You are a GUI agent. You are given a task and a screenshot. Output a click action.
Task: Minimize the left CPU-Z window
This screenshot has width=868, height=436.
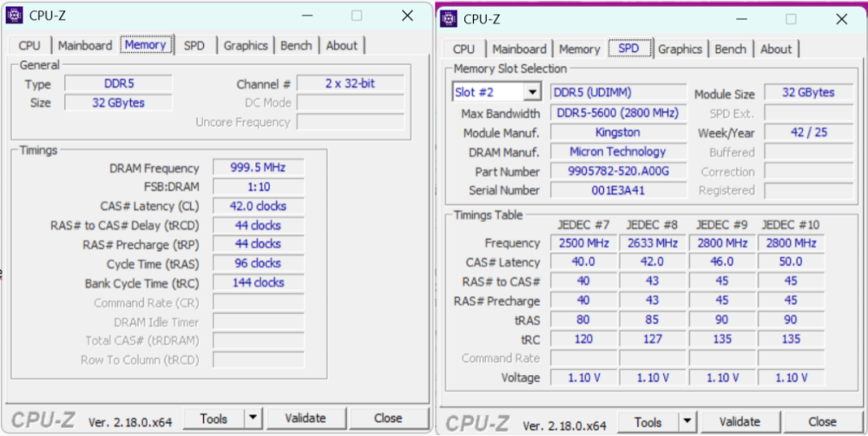click(x=306, y=16)
